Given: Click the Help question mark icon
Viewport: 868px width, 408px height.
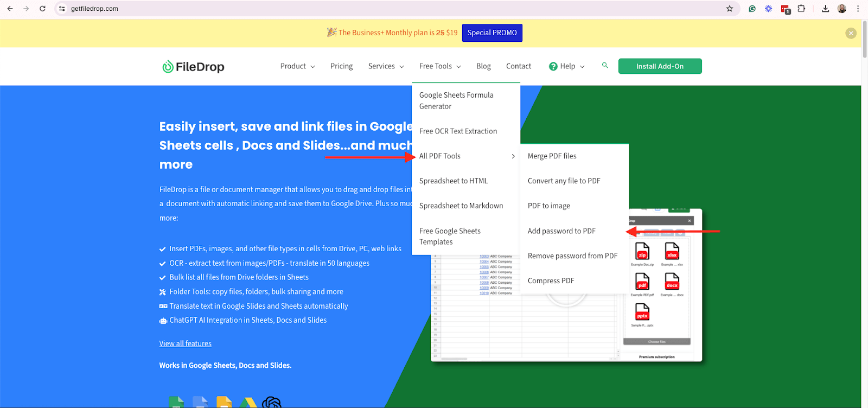Looking at the screenshot, I should [x=553, y=66].
